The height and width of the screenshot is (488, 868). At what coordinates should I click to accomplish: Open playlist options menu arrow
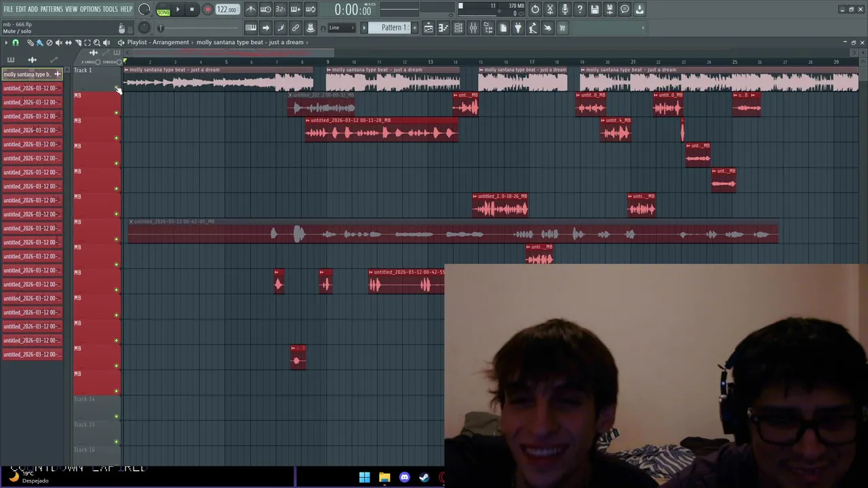coord(6,43)
